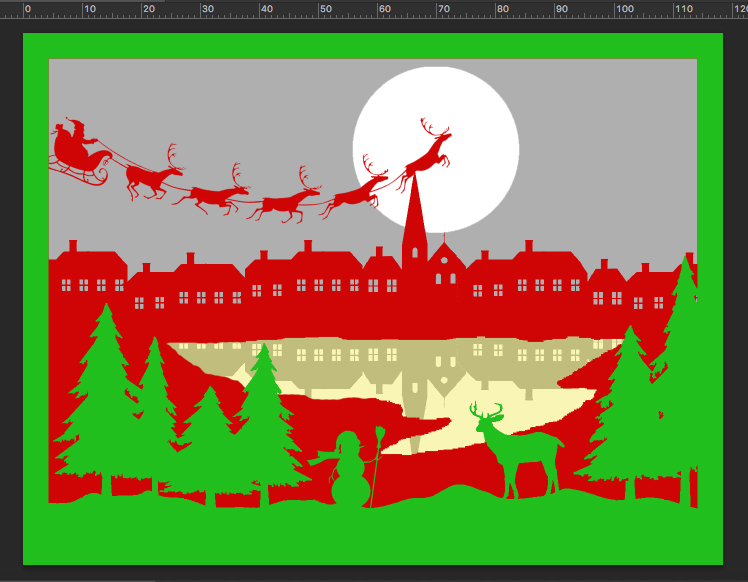The height and width of the screenshot is (582, 748).
Task: Click the reindeer directly in front of the sleigh
Action: [154, 174]
